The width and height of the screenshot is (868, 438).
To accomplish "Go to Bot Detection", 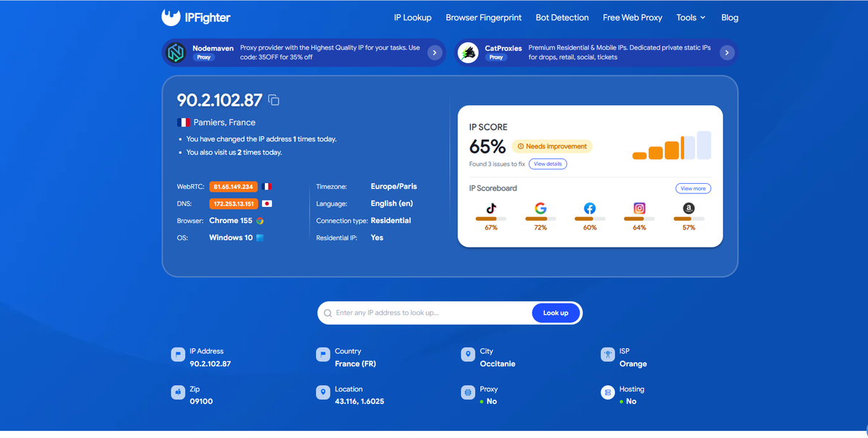I will 563,17.
